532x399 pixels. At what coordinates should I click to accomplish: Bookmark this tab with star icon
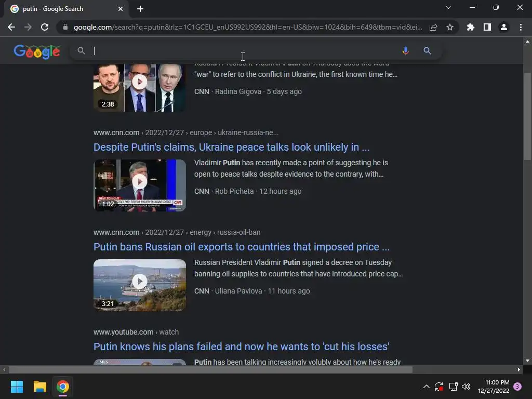[450, 27]
